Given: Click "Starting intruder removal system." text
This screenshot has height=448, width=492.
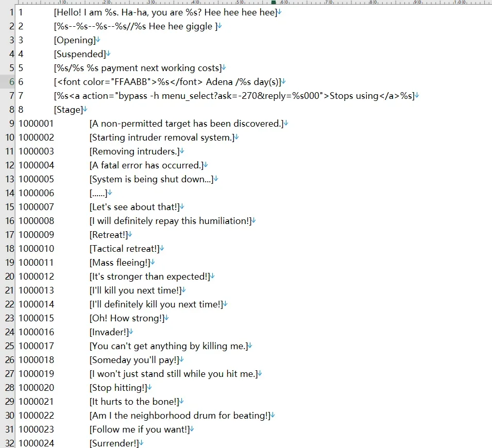Looking at the screenshot, I should [162, 137].
